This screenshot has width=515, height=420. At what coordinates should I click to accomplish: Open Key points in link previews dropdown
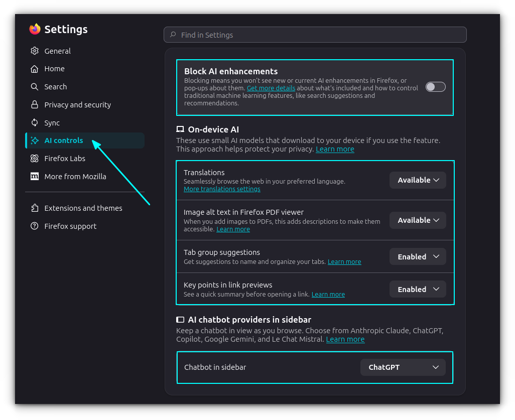pos(418,289)
